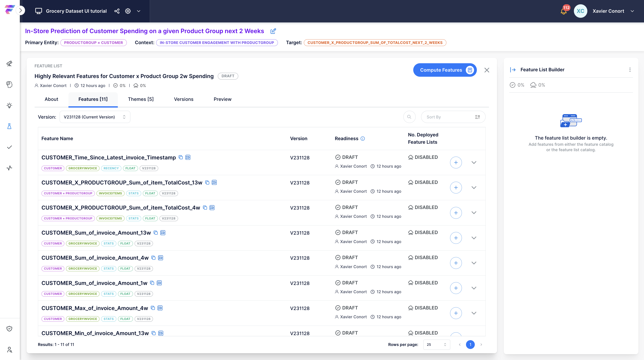The height and width of the screenshot is (360, 644).
Task: Click ID icon for CUSTOMER_X_PRODUCTGROUP_Sum_of_item_TotalCost_4w
Action: point(212,208)
